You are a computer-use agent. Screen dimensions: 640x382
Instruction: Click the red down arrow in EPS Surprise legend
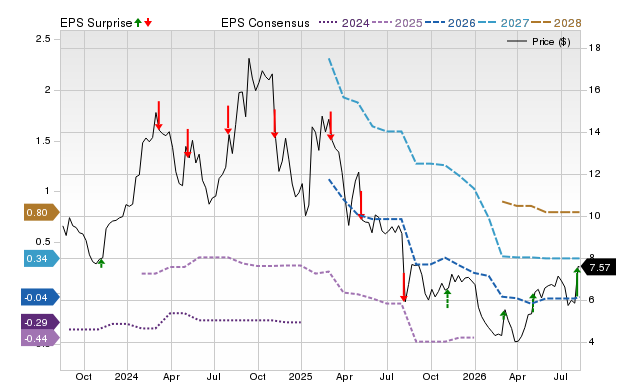[148, 22]
